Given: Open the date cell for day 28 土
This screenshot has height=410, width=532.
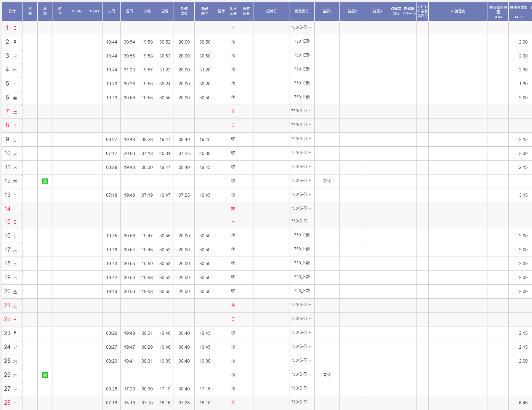Looking at the screenshot, I should tap(11, 403).
